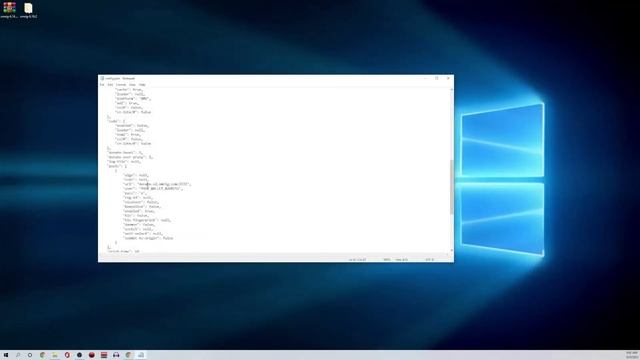Click the Notepad title bar icon
The width and height of the screenshot is (640, 360).
[x=102, y=78]
